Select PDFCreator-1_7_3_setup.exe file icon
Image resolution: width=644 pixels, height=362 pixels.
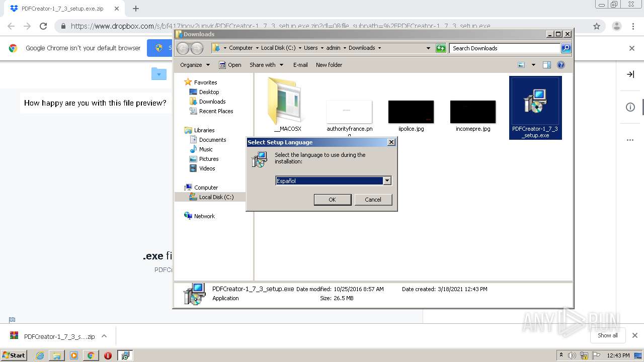pos(535,108)
